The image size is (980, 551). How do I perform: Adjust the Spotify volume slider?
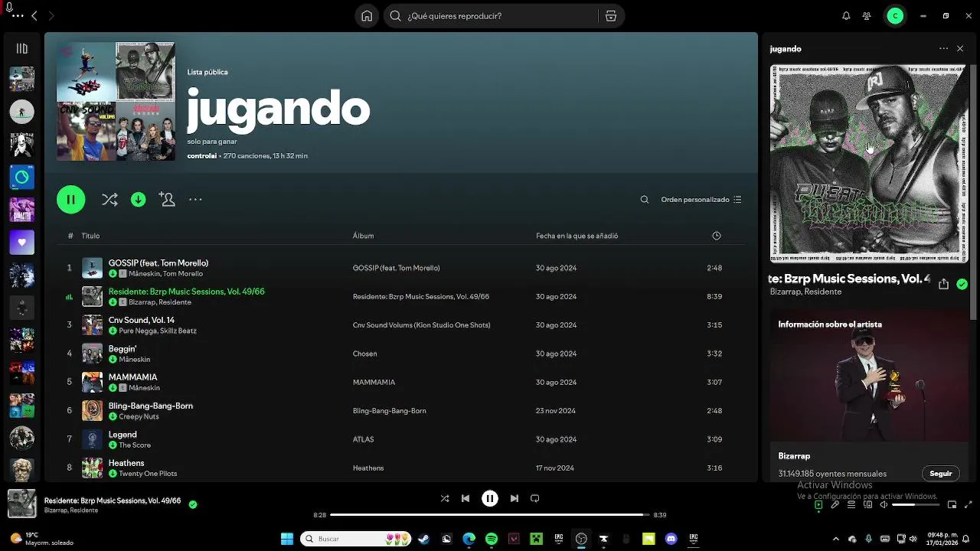point(915,505)
